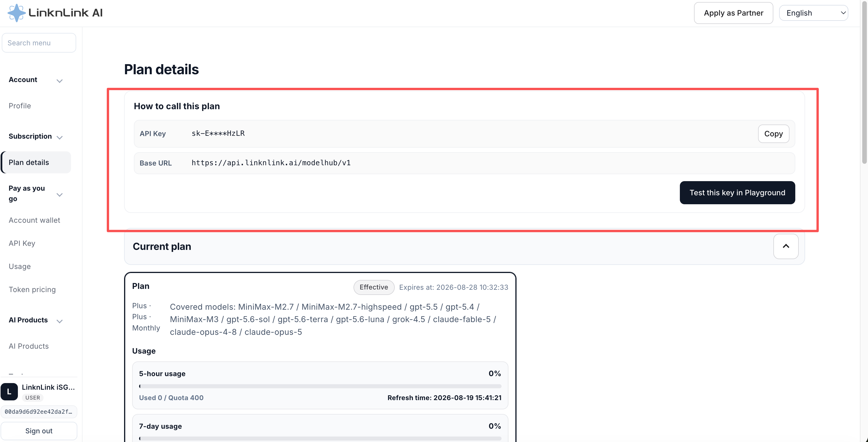Click the 7-day usage 0% value

[x=495, y=426]
